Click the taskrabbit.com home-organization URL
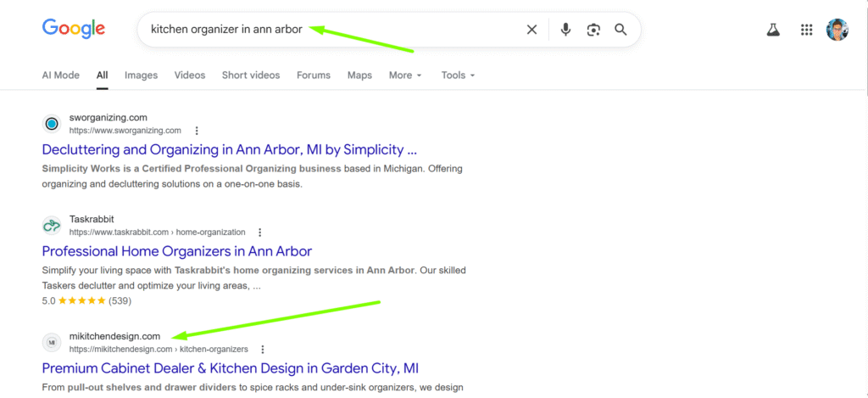The height and width of the screenshot is (398, 868). tap(157, 233)
